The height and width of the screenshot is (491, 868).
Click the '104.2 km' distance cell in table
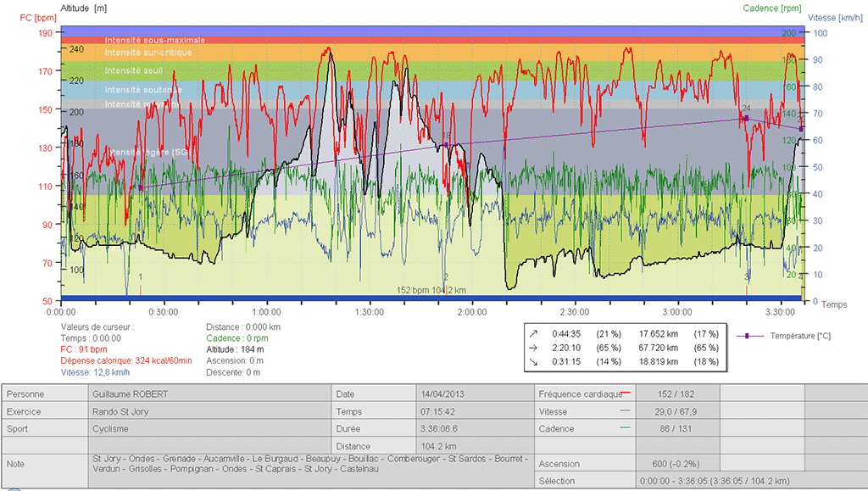coord(475,446)
